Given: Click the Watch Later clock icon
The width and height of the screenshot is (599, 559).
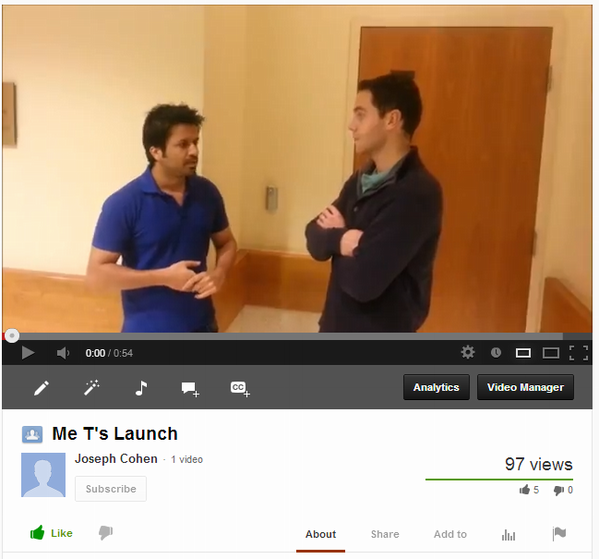Looking at the screenshot, I should (x=495, y=352).
